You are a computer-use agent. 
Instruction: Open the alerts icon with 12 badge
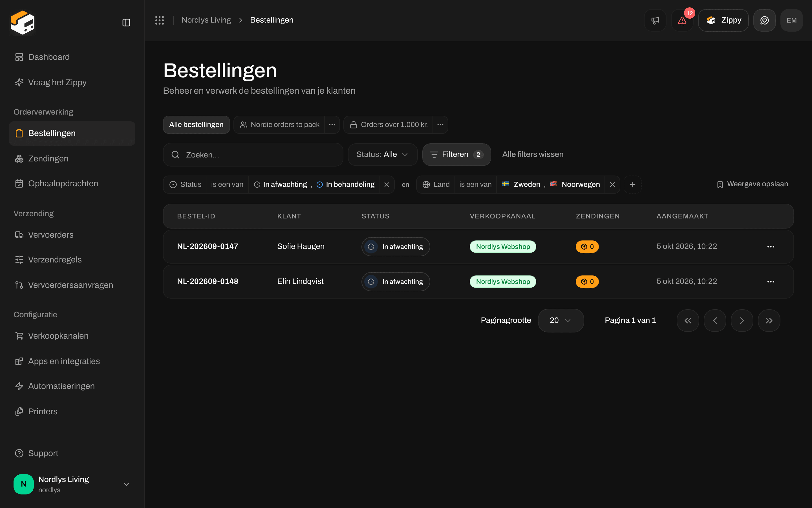click(x=682, y=20)
